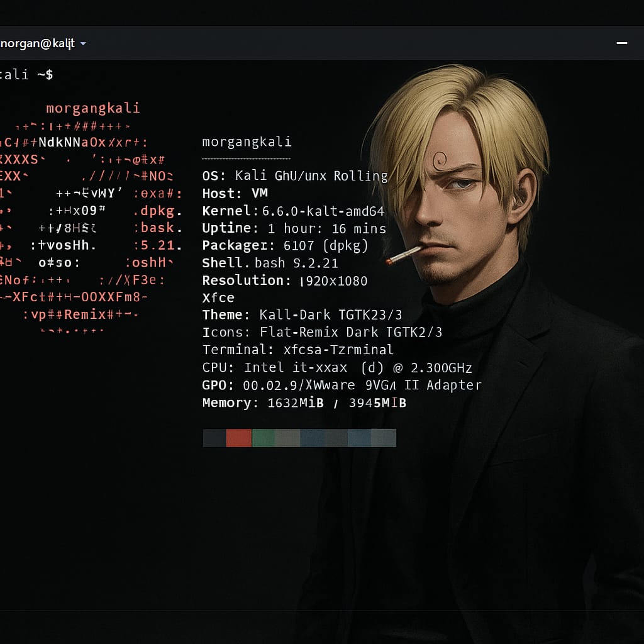The width and height of the screenshot is (644, 644).
Task: Minimize the terminal window
Action: (621, 43)
